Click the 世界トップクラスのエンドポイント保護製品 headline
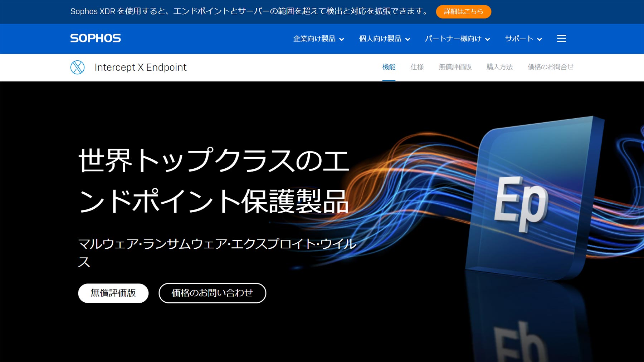This screenshot has width=644, height=362. coord(214,180)
